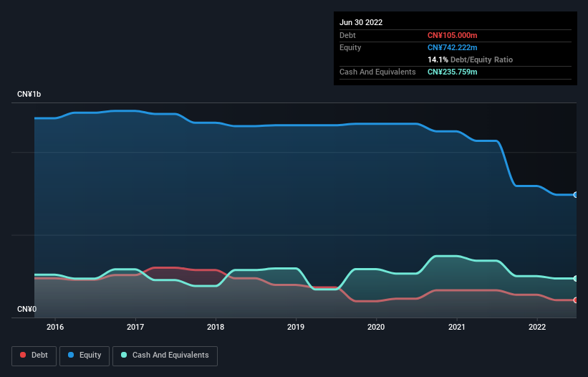Click the Cash And Equivalents tooltip label
The height and width of the screenshot is (377, 588).
(377, 72)
